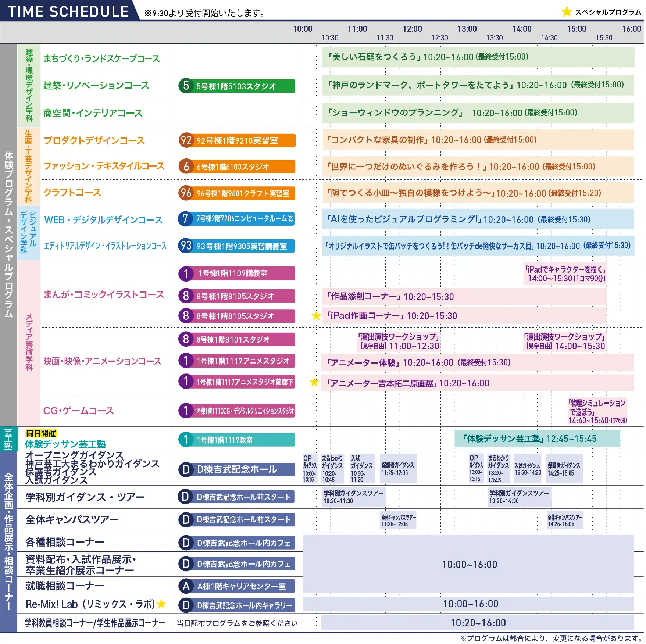Viewport: 646px width, 644px height.
Task: Click the 学科教員相談コーナー 10:20~16:00 bar
Action: coord(478,622)
